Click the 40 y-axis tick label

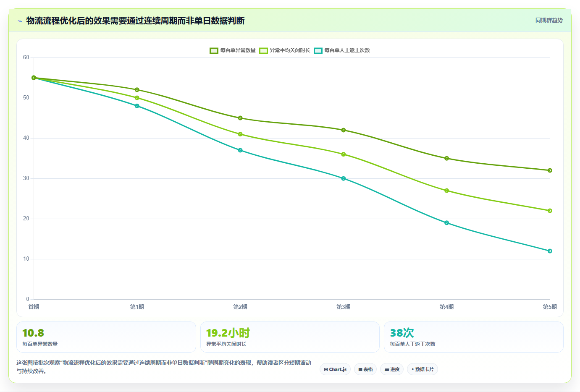[x=26, y=138]
